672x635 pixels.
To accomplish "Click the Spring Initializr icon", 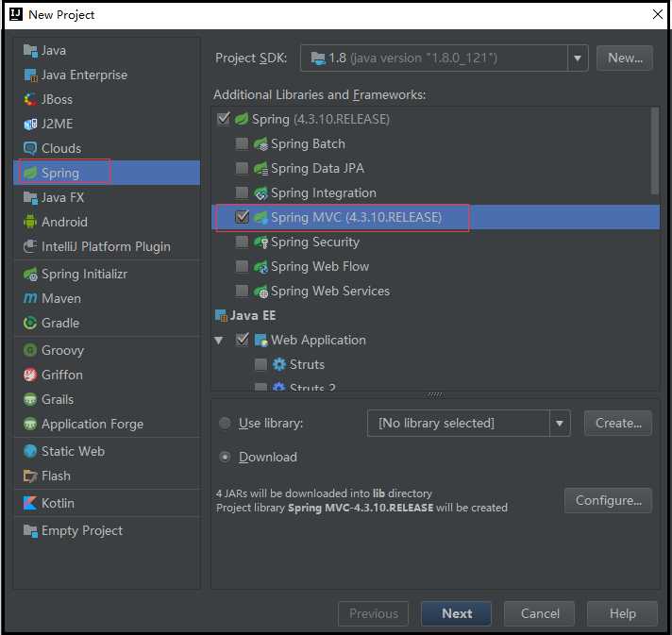I will [30, 274].
